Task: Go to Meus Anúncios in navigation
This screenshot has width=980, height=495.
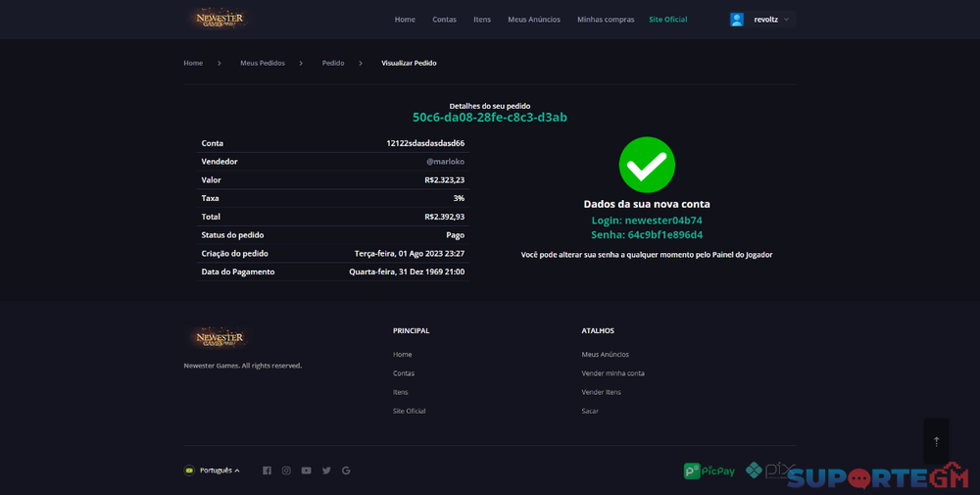Action: (534, 20)
